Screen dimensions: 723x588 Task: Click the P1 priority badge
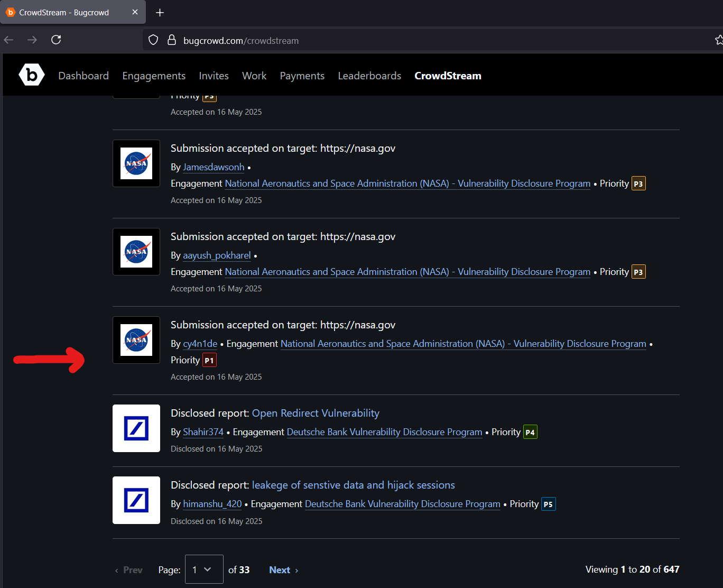209,360
